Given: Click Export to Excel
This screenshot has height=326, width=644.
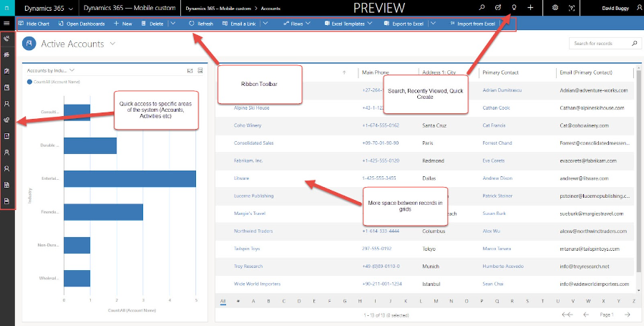Looking at the screenshot, I should 404,24.
